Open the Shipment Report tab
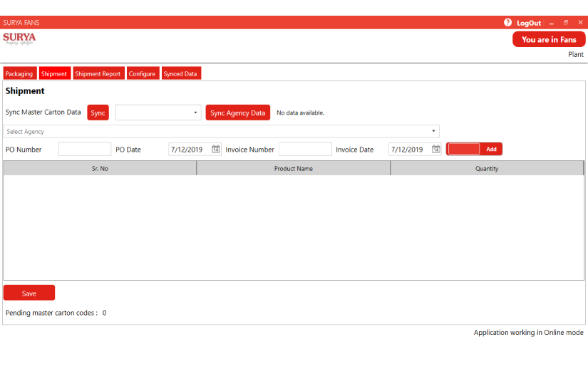 point(98,73)
